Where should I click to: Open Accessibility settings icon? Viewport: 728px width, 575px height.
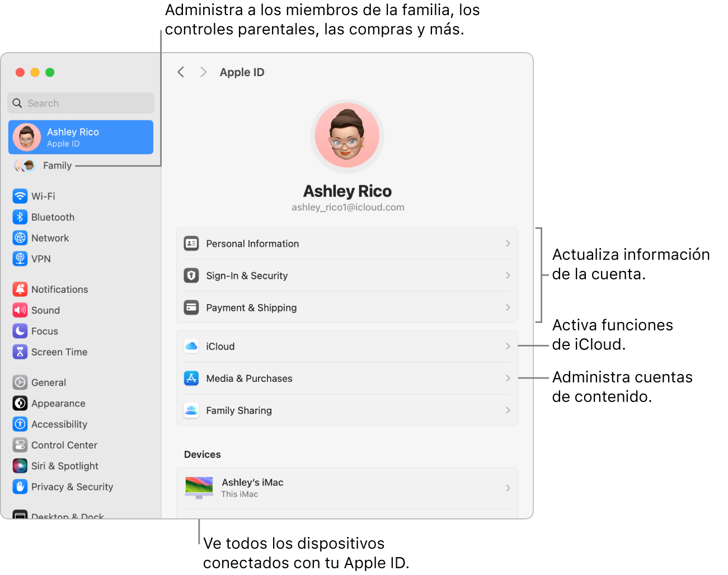coord(20,424)
